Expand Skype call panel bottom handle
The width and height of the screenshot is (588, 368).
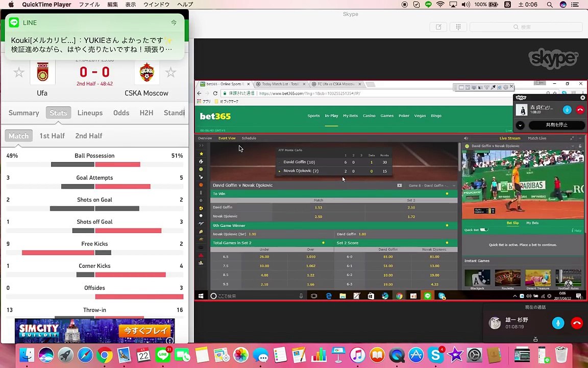click(x=535, y=339)
